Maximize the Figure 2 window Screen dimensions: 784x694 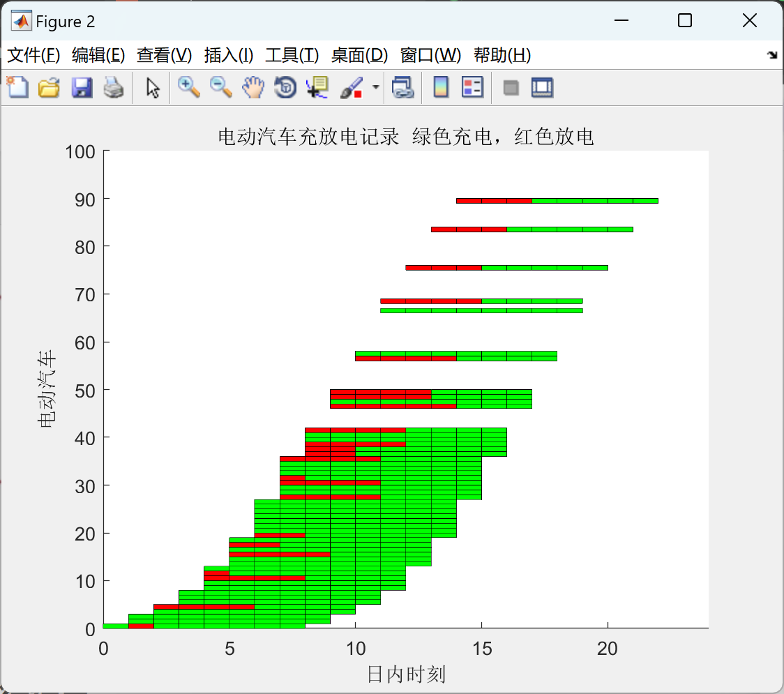click(x=685, y=20)
